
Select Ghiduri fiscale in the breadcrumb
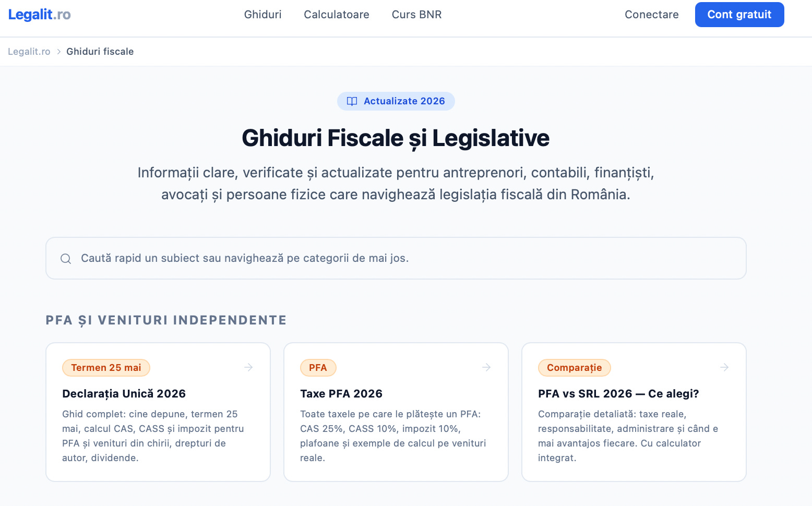[100, 52]
